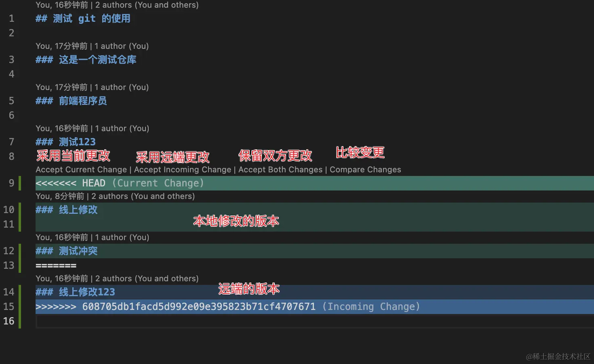594x364 pixels.
Task: Click heading '### 前端程序员'
Action: tap(71, 101)
